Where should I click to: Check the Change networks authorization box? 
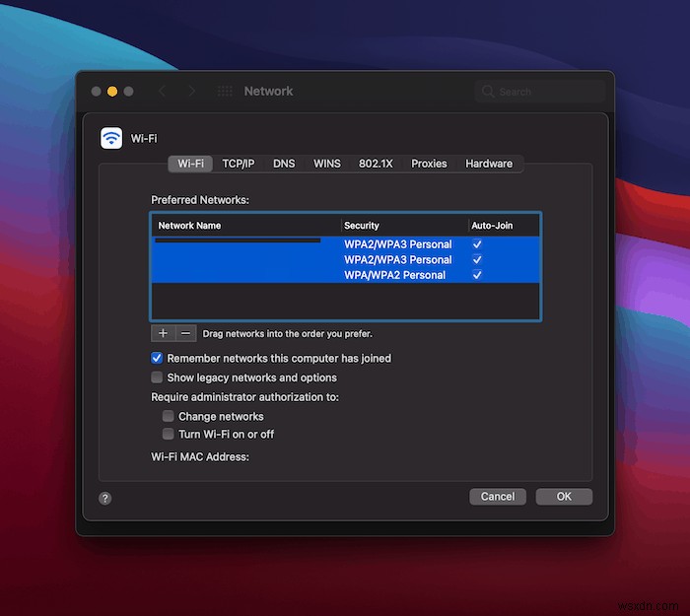coord(169,416)
